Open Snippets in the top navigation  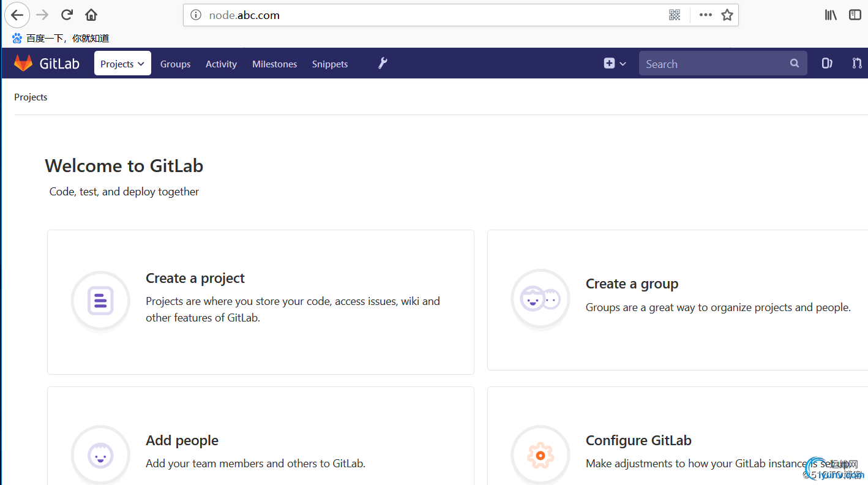(330, 64)
